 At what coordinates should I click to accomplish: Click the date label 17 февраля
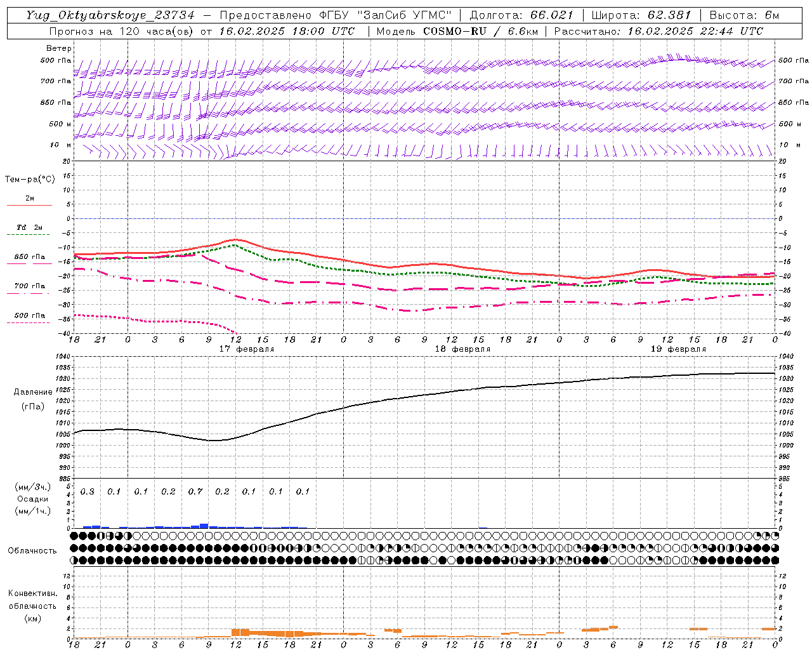click(247, 349)
